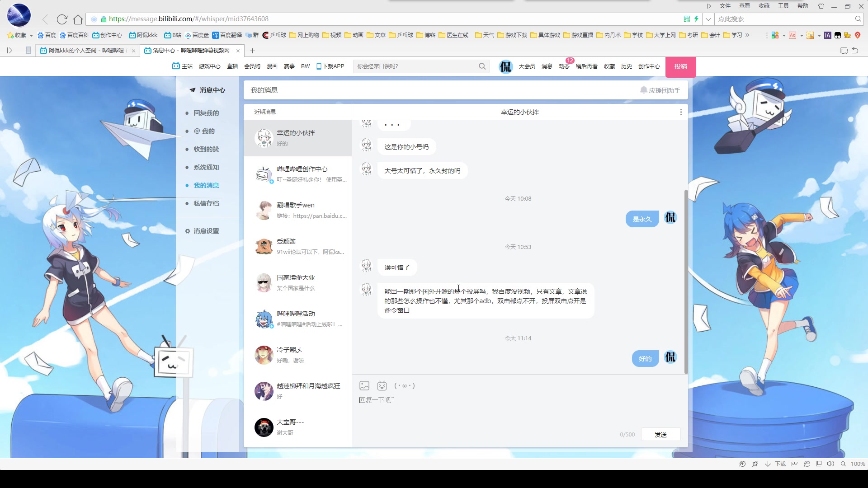
Task: Select 我的消息 sidebar item
Action: tap(206, 185)
